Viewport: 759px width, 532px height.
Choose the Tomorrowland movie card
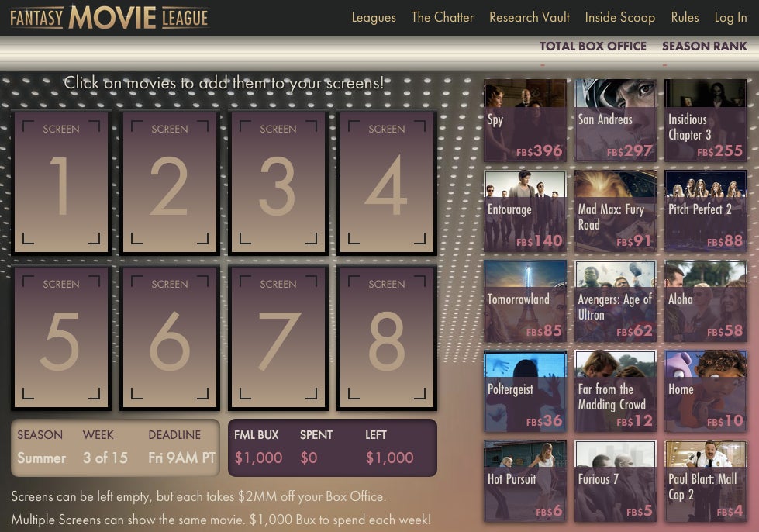coord(525,301)
